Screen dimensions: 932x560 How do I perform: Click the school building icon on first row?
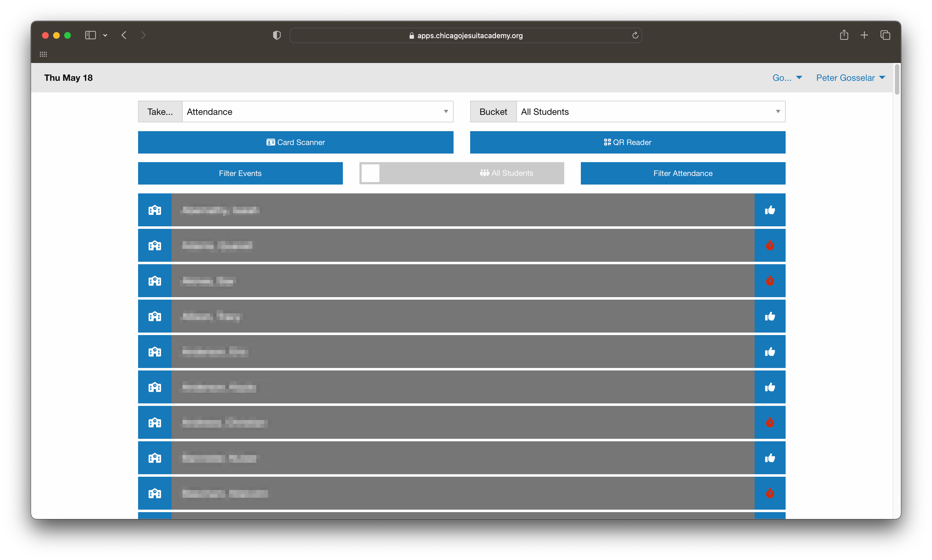(155, 210)
